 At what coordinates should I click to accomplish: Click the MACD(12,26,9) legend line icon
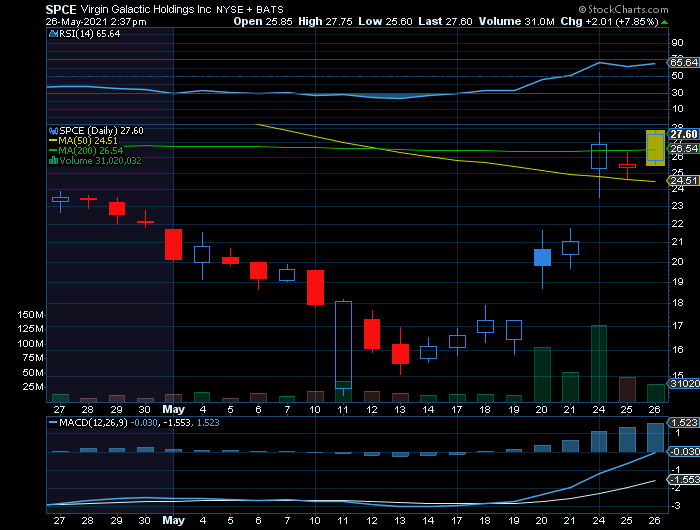tap(53, 422)
